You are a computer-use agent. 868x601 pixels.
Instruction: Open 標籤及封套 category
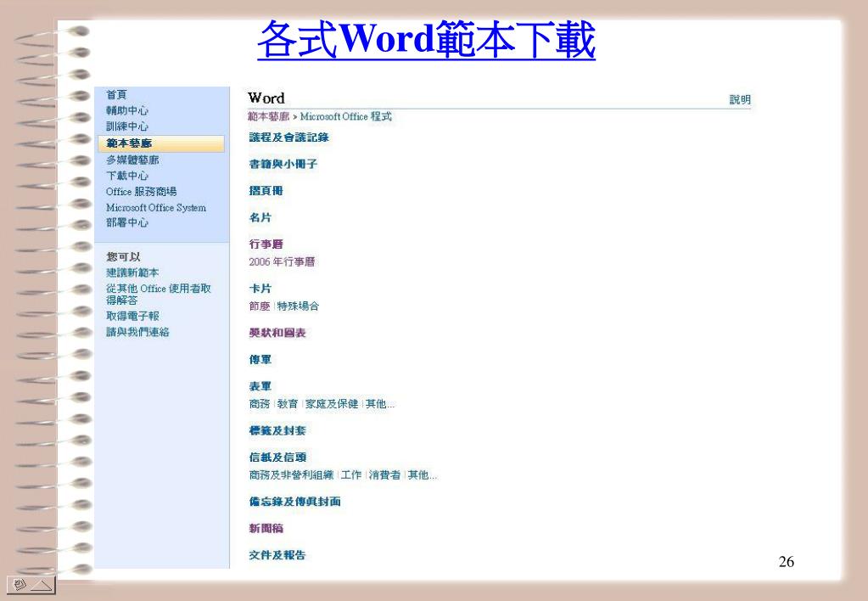(277, 430)
